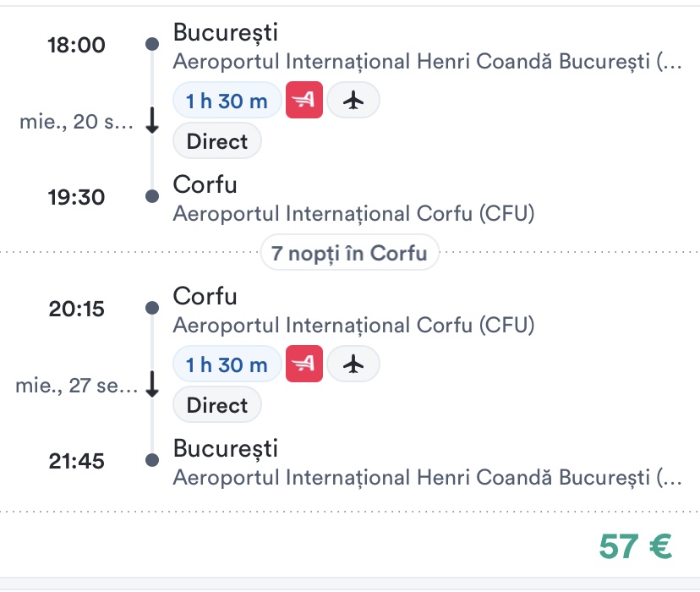Click the return flight airline logo

point(304,365)
